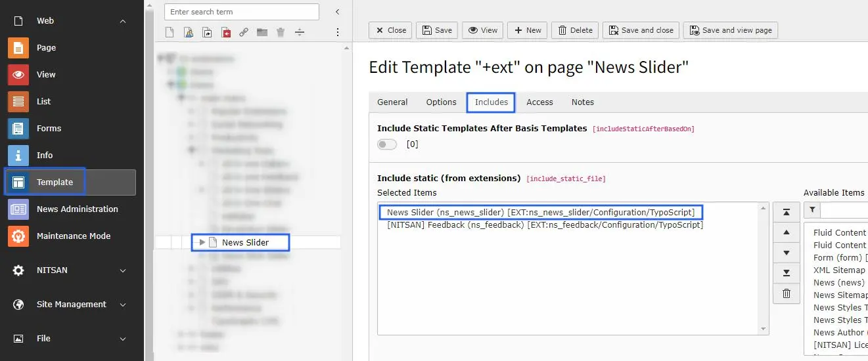Click the Selected Items list scrollbar
This screenshot has height=361, width=868.
[x=763, y=268]
